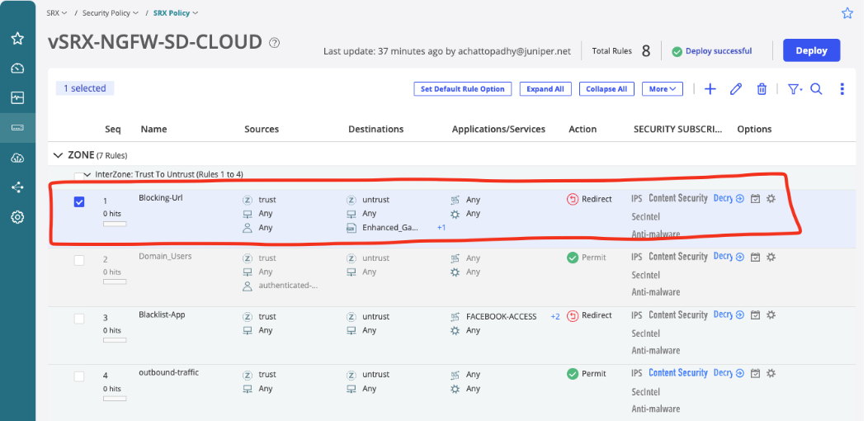Check the InterZone Trust To Untrust group checkbox
The image size is (868, 421).
click(78, 176)
